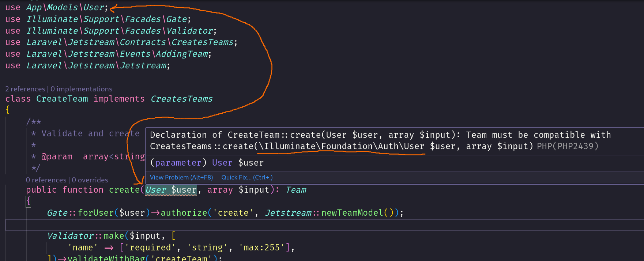Click the View Problem link in hover popup
Screen dimensions: 644x261
(181, 177)
